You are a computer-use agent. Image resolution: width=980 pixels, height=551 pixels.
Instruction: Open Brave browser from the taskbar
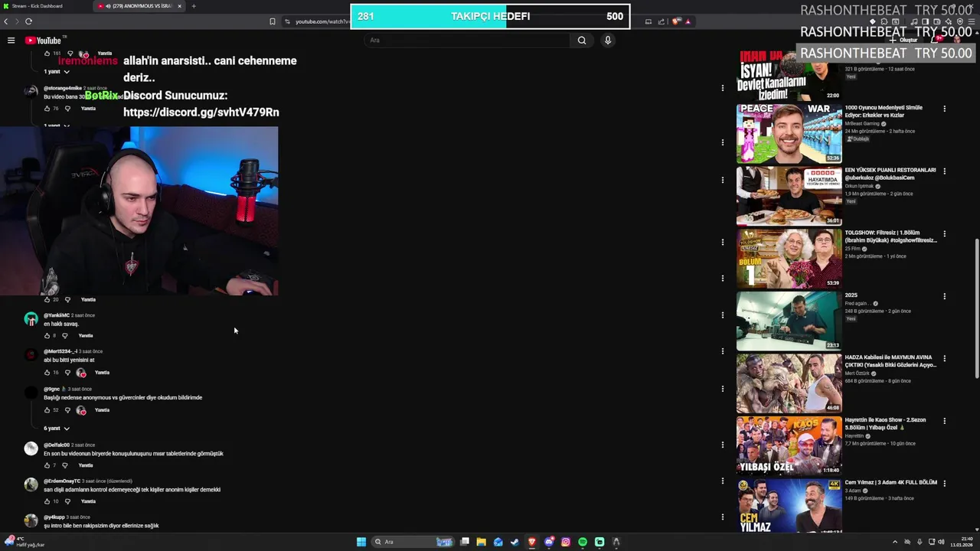click(x=532, y=542)
